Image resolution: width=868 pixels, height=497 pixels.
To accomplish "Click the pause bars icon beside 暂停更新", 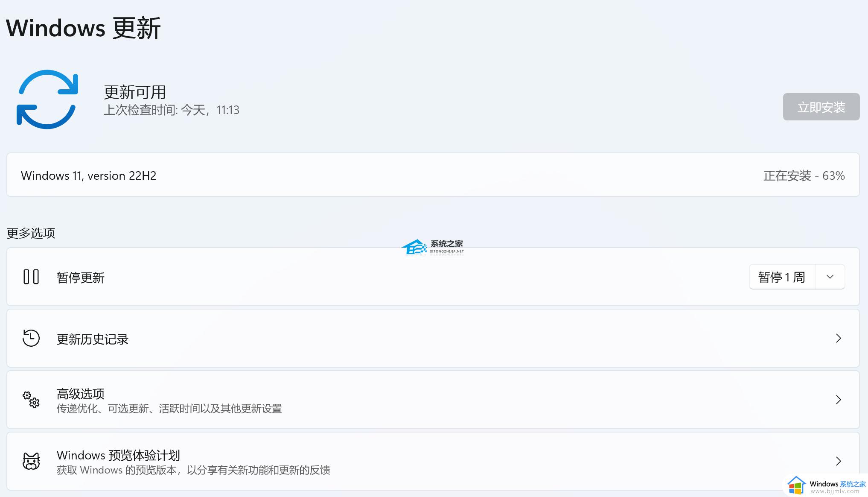I will coord(31,277).
